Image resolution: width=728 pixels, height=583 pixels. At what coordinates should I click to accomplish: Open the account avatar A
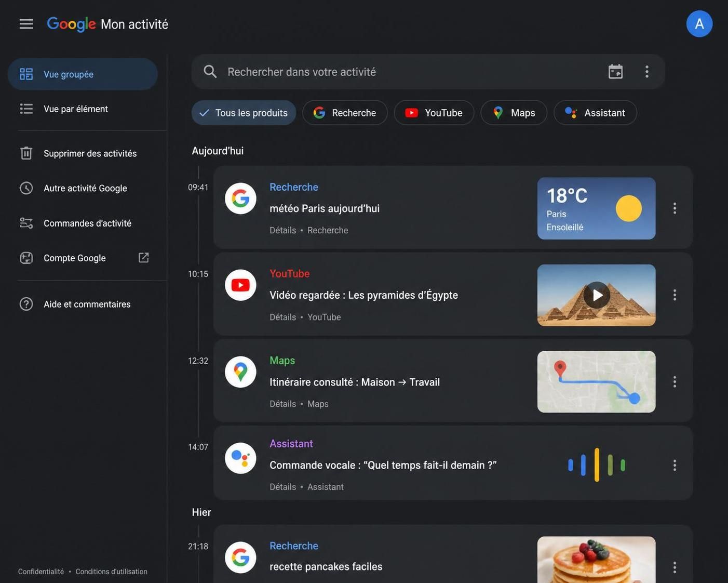pos(699,24)
